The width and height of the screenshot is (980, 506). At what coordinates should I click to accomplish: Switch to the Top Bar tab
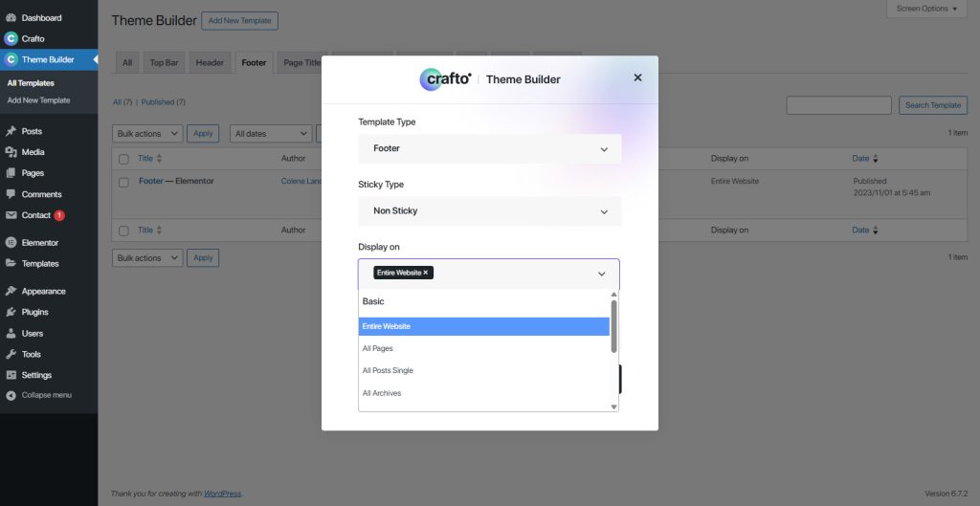(164, 62)
